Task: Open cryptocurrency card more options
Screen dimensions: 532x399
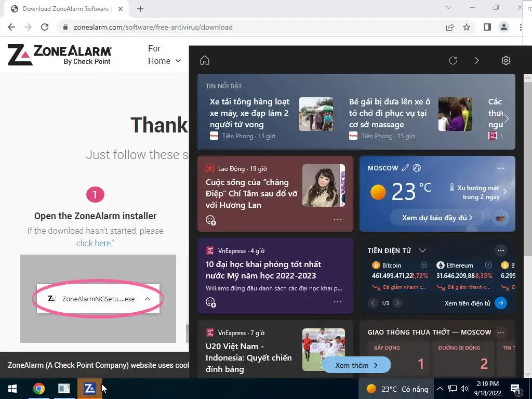Action: [x=501, y=250]
